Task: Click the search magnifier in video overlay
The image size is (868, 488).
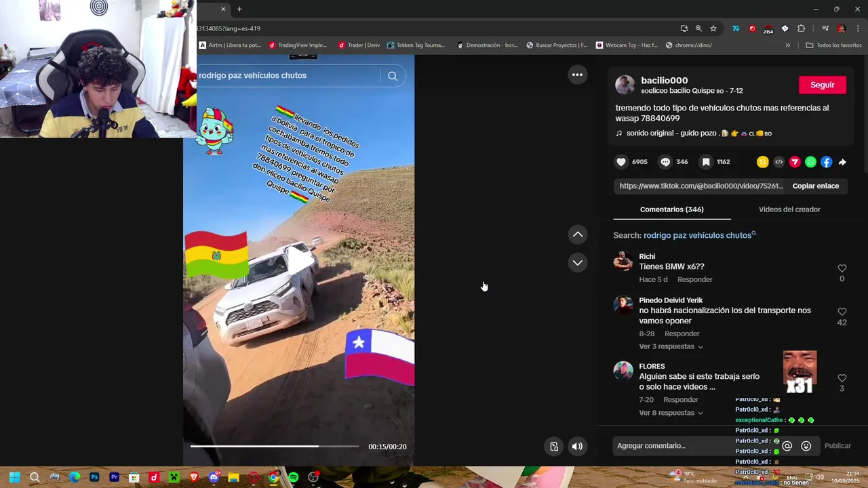Action: click(x=393, y=76)
